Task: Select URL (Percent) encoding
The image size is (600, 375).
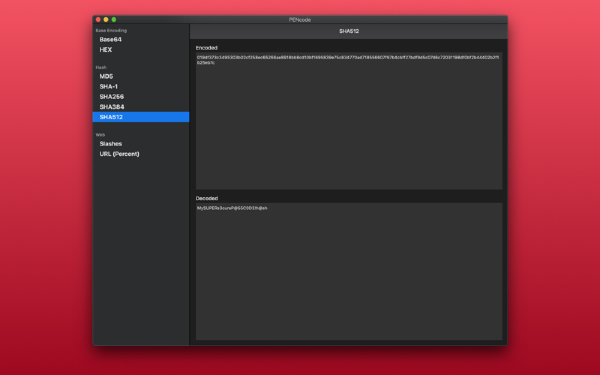Action: pyautogui.click(x=141, y=154)
